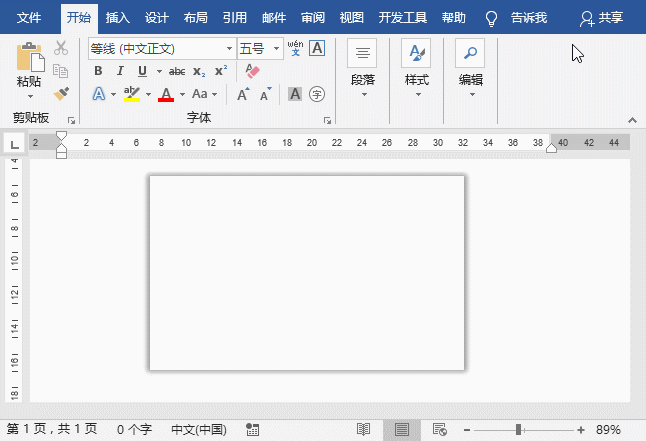Click the phonetic guide wén icon

(295, 47)
